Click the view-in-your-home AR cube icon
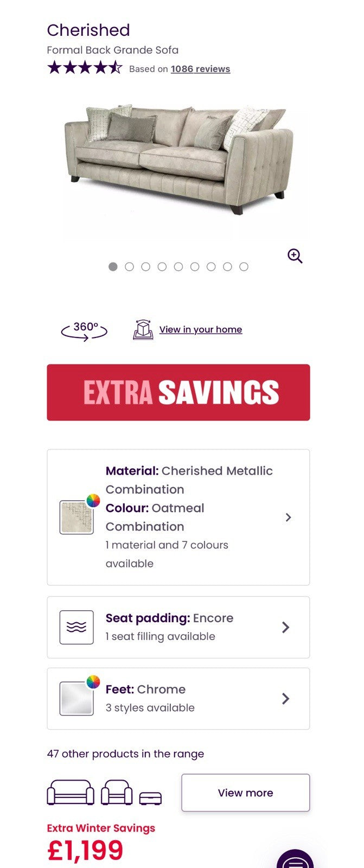364x868 pixels. 143,330
